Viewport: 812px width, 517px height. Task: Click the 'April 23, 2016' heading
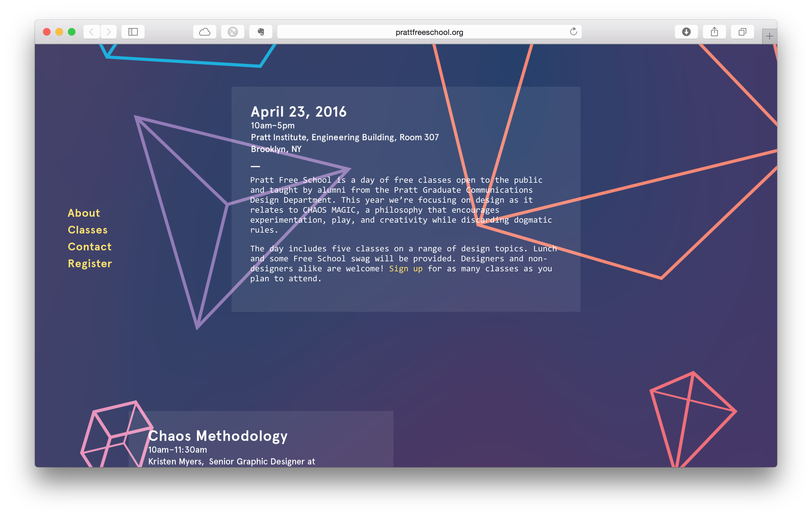[x=299, y=112]
